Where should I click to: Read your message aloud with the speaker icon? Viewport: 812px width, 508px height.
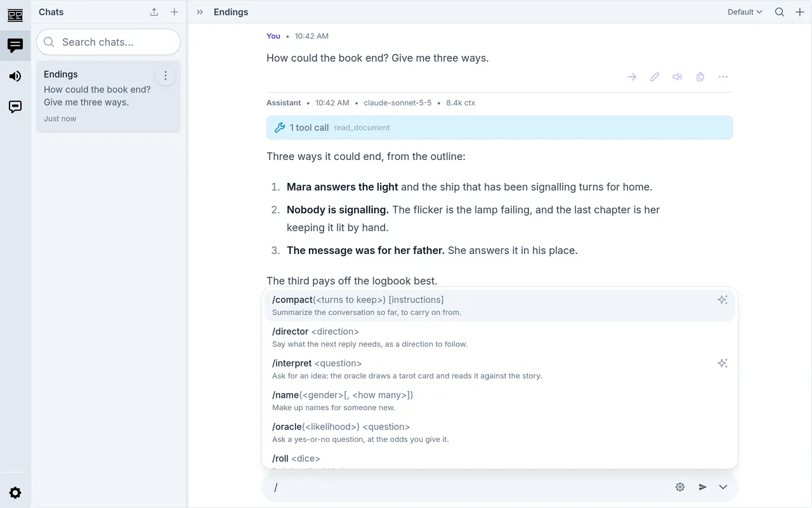coord(678,77)
